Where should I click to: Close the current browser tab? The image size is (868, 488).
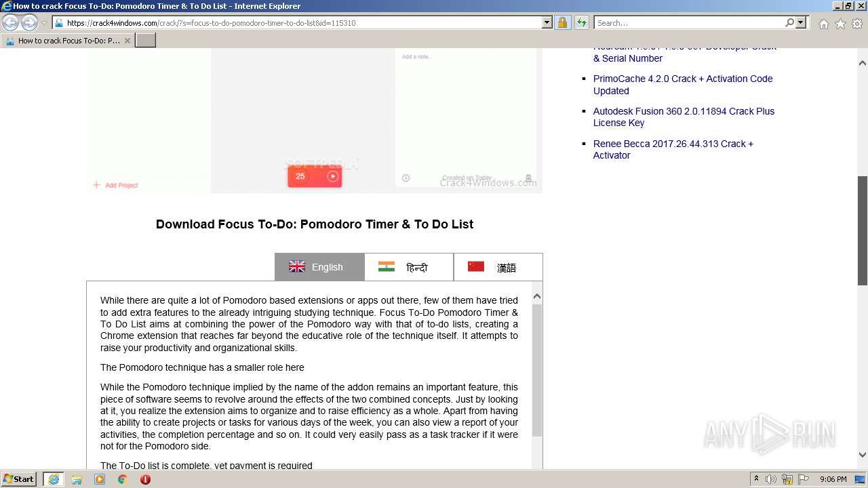pyautogui.click(x=127, y=41)
